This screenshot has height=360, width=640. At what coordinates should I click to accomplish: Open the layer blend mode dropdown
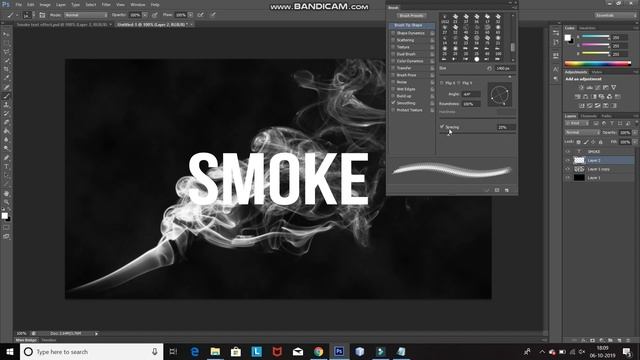(582, 133)
